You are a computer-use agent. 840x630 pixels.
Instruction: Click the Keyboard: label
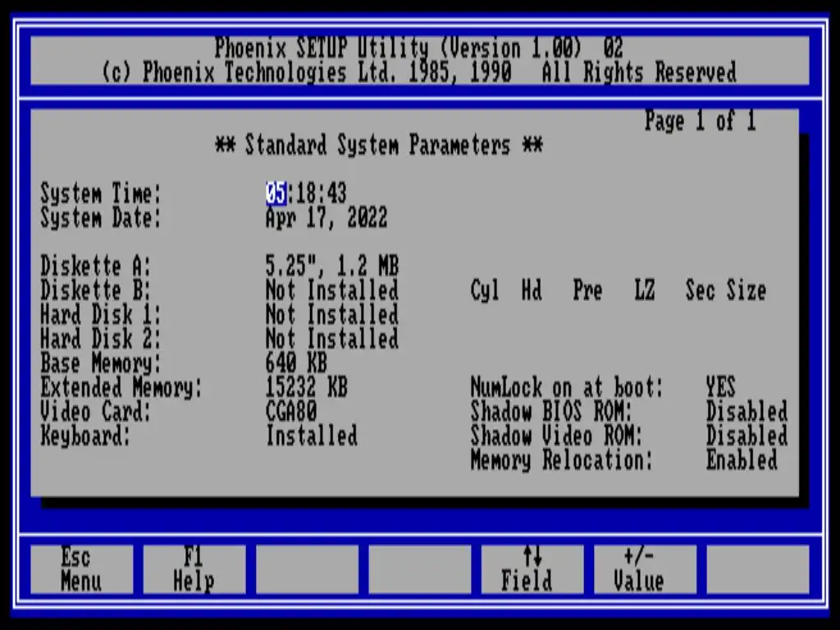(x=85, y=436)
